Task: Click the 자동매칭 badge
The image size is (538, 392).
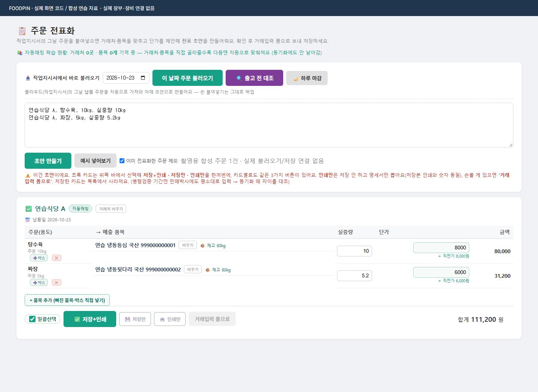Action: pos(80,209)
